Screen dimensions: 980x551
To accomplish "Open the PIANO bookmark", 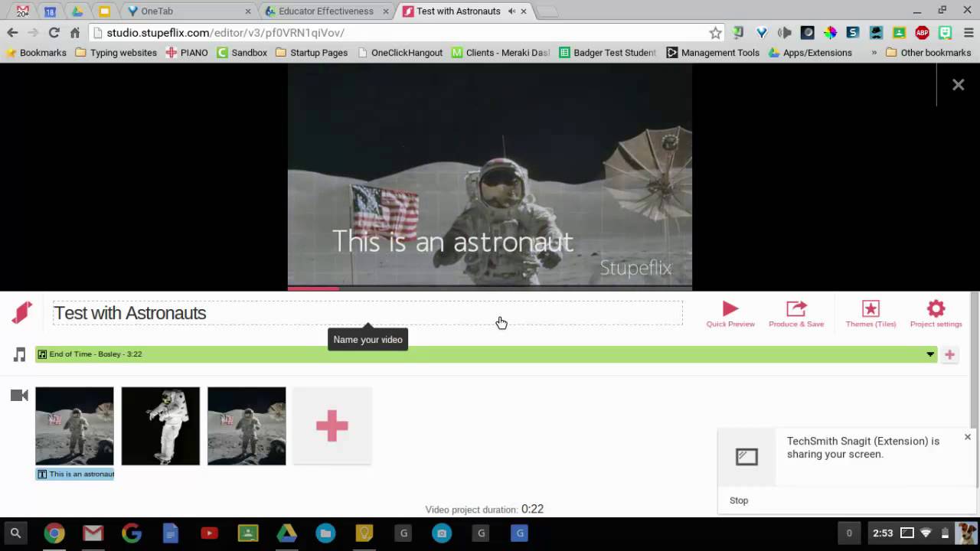I will (187, 53).
